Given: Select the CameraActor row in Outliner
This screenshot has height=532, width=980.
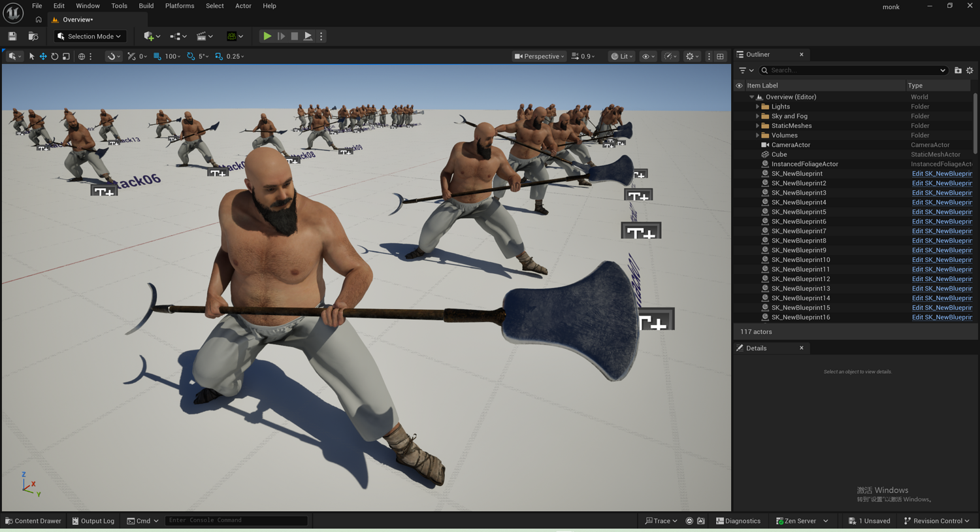Looking at the screenshot, I should click(x=854, y=145).
